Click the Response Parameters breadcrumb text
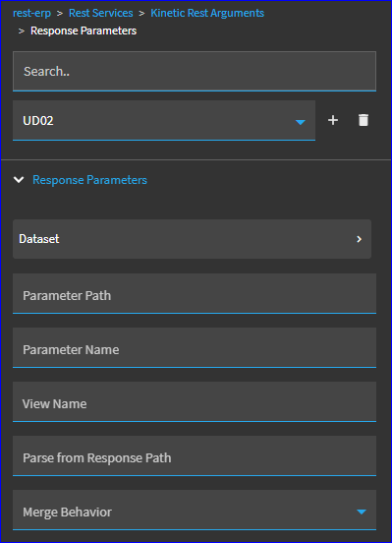Viewport: 392px width, 543px height. coord(84,30)
